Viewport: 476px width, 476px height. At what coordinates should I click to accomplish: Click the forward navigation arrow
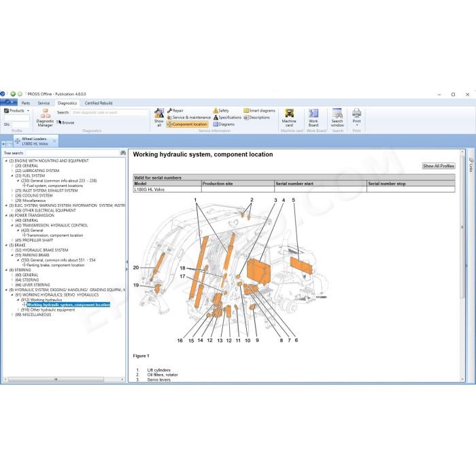click(x=20, y=94)
